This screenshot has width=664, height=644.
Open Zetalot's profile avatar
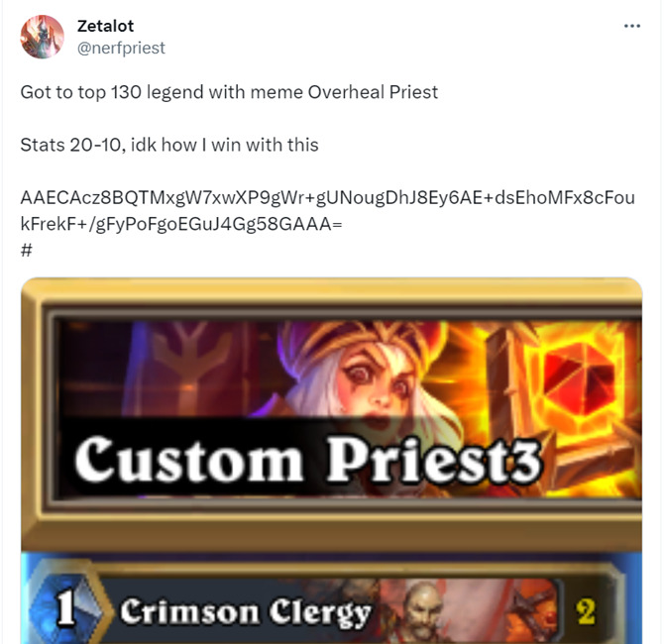tap(42, 37)
